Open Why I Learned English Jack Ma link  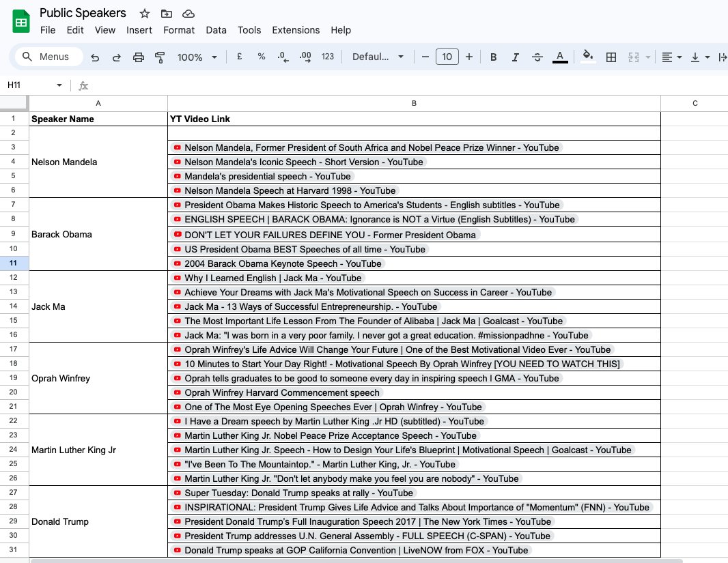(272, 278)
